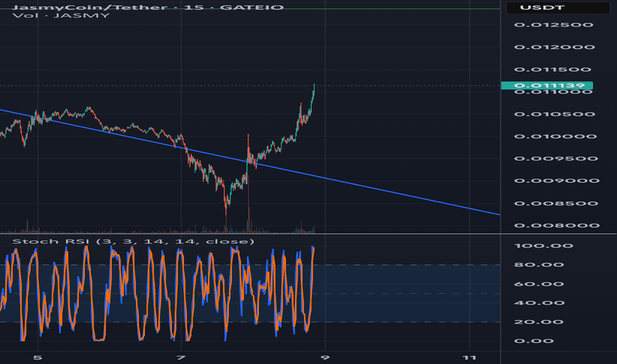Click Stoch RSI axis label 100.00
Viewport: 617px width, 364px height.
[x=544, y=246]
